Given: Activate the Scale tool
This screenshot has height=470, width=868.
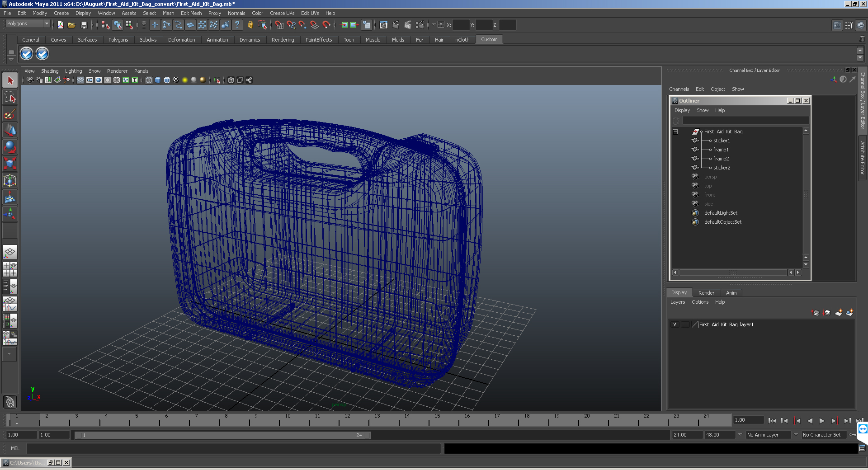Looking at the screenshot, I should click(x=10, y=164).
